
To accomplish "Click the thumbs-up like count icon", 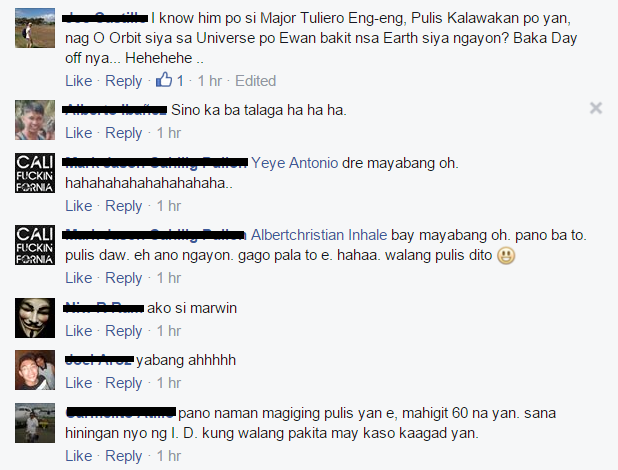I will pyautogui.click(x=164, y=80).
